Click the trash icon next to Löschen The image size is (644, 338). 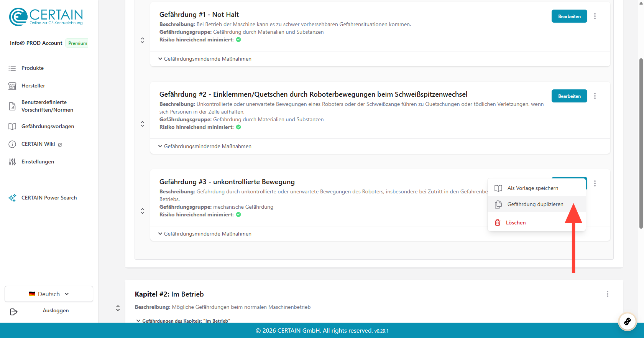(498, 223)
